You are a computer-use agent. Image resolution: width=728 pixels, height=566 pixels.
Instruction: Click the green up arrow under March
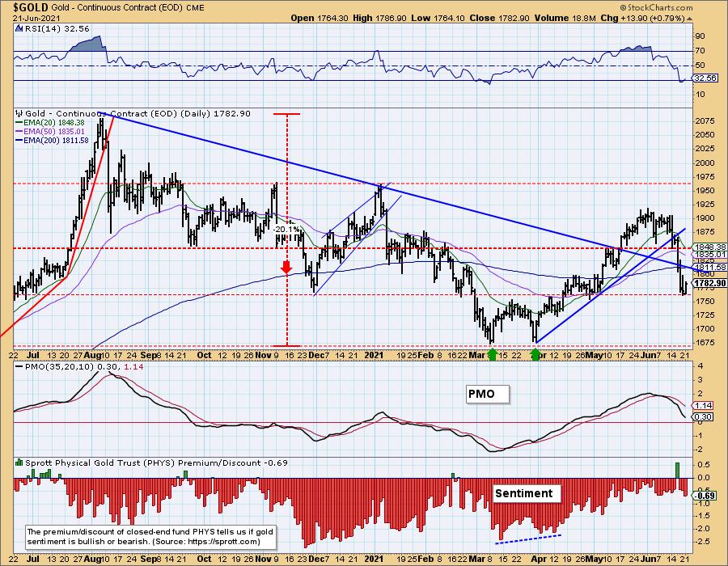493,355
